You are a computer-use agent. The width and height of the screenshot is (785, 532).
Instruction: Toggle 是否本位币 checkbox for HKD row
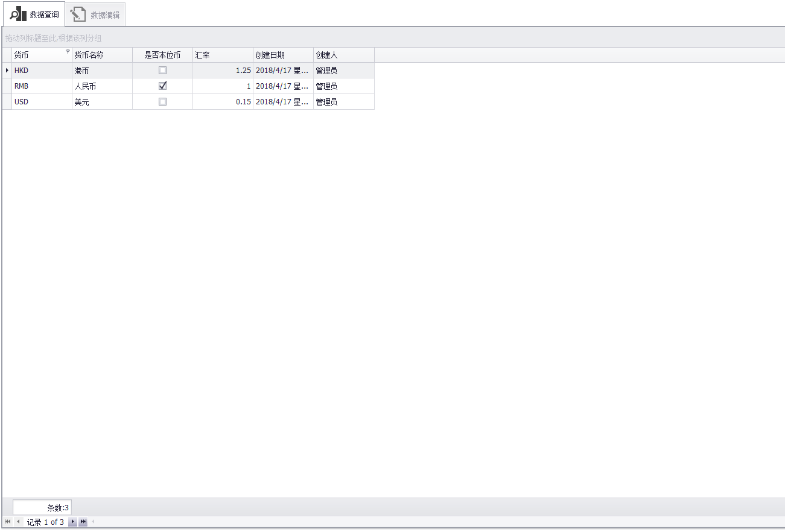click(x=162, y=71)
